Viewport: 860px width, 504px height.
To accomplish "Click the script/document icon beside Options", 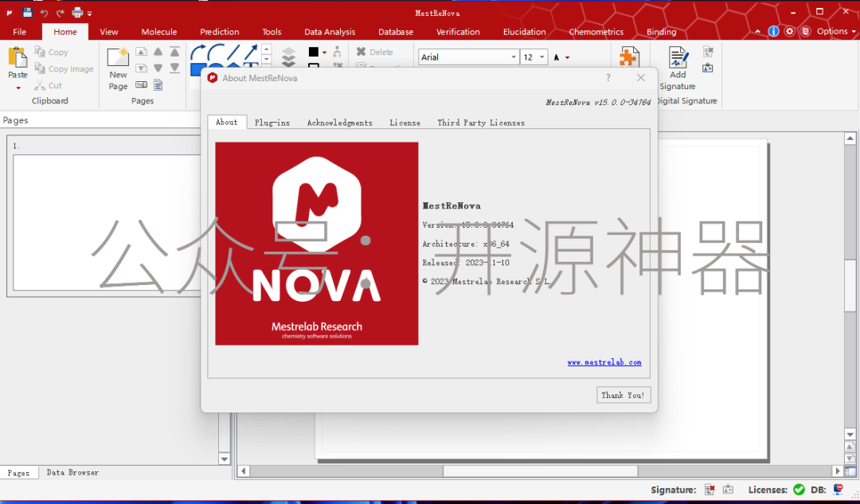I will 805,31.
